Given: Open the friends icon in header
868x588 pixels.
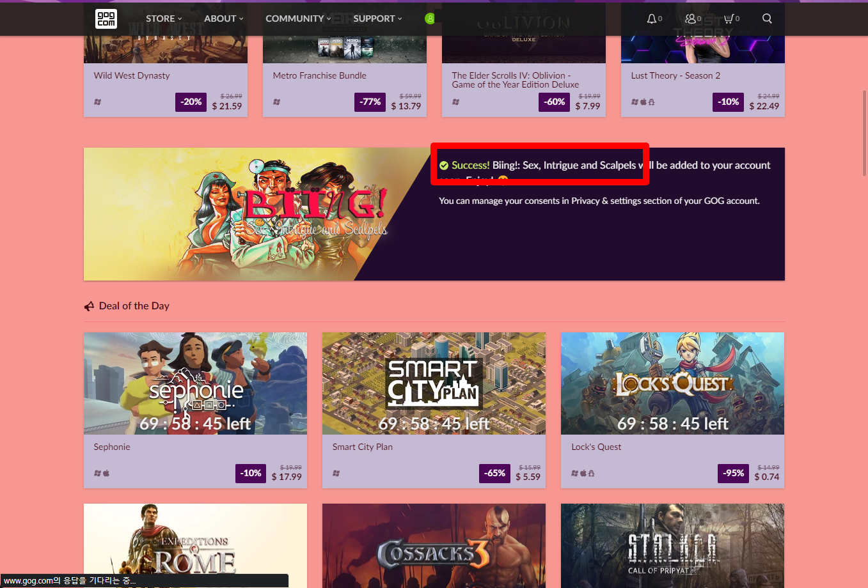Looking at the screenshot, I should click(690, 19).
